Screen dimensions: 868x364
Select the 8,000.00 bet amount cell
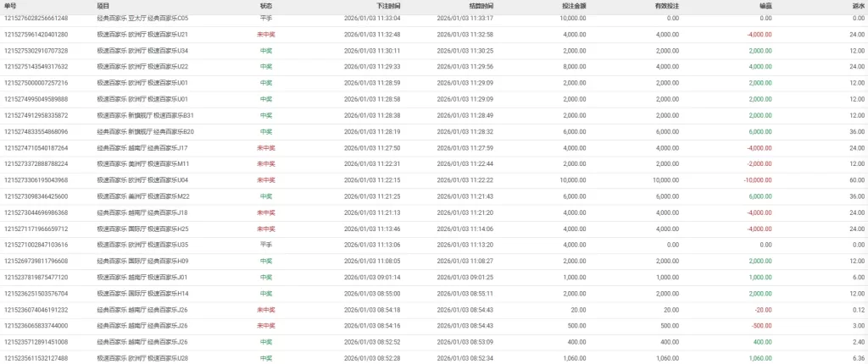tap(573, 66)
